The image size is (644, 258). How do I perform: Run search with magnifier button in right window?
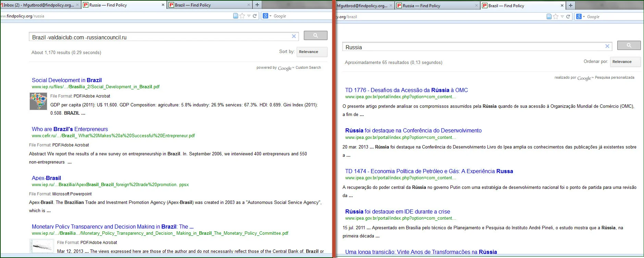629,45
